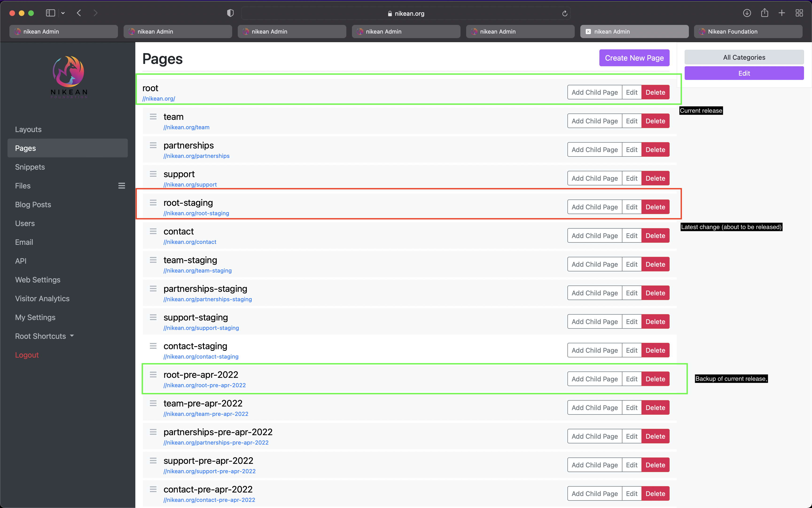Open sidebar options dropdown arrow in Safari toolbar
Screen dimensions: 812x508
click(x=63, y=13)
